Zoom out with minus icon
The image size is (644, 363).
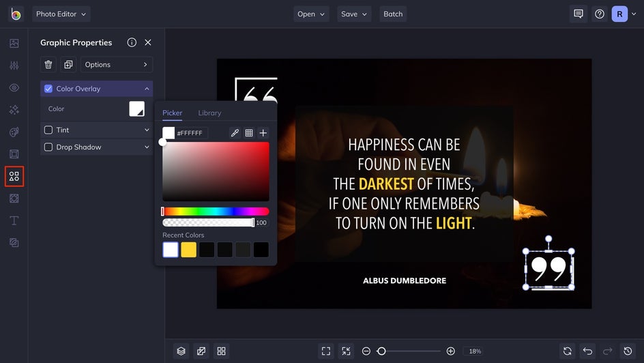pos(366,351)
